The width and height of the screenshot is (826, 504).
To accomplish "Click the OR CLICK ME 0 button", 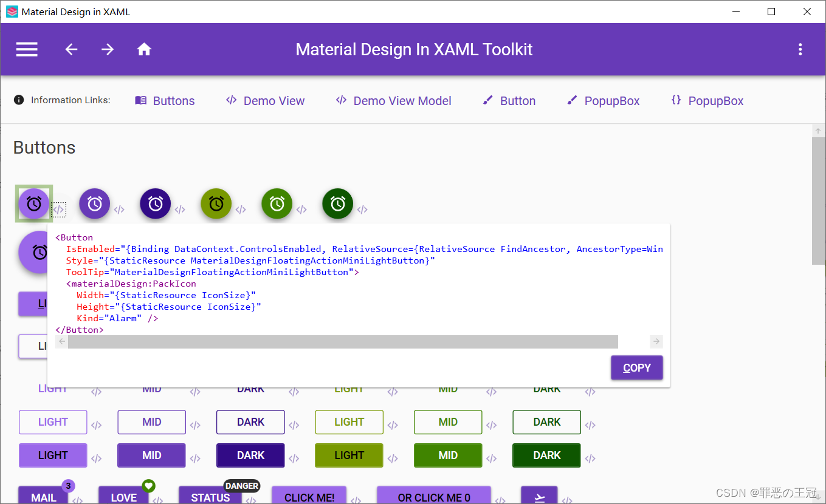I will pyautogui.click(x=434, y=495).
